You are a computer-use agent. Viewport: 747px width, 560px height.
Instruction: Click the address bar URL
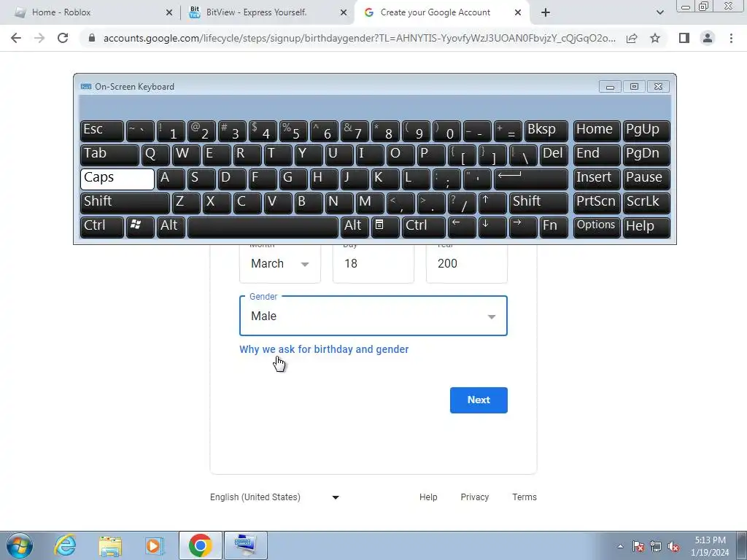tap(359, 38)
